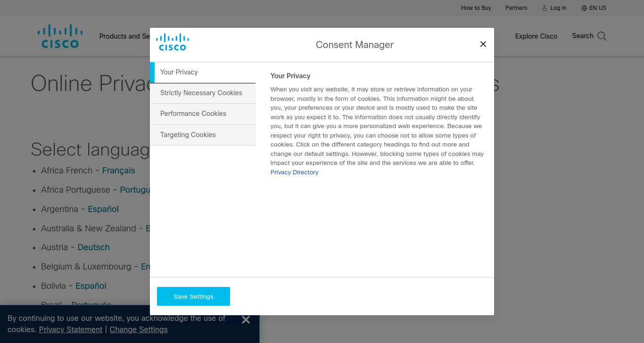
Task: Open the Targeting Cookies tab
Action: (203, 135)
